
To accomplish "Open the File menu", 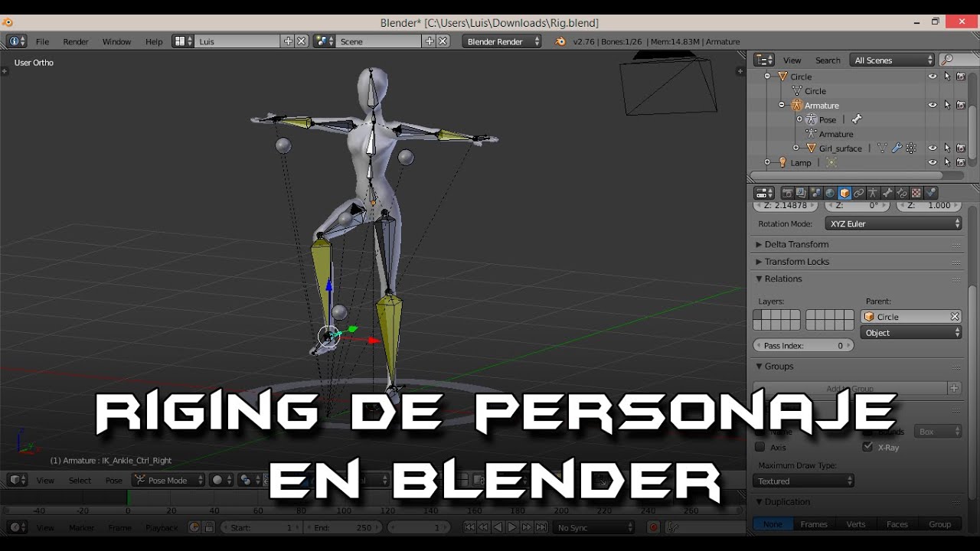I will [x=42, y=41].
